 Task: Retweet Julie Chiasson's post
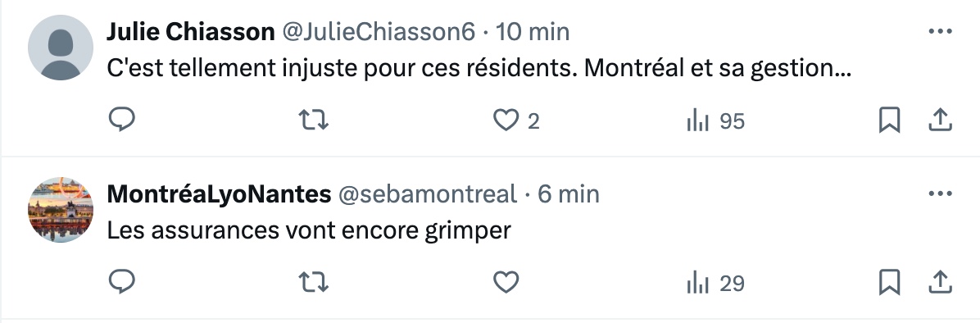point(313,120)
